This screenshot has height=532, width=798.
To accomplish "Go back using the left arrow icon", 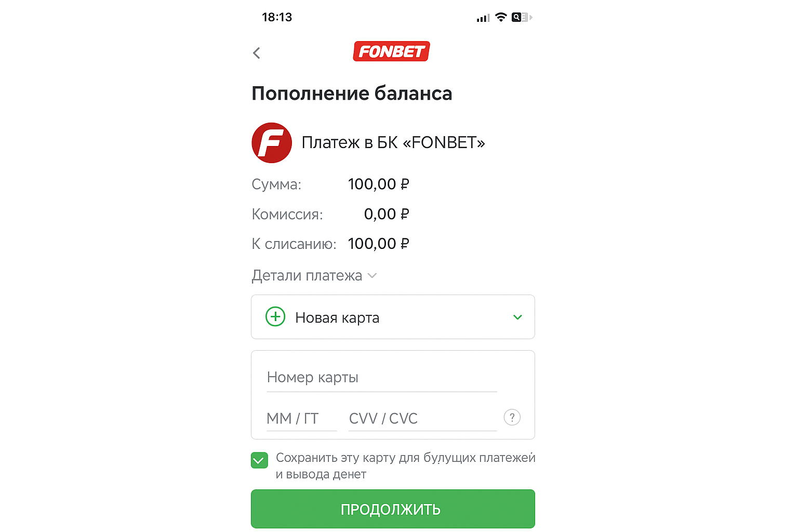I will tap(256, 52).
